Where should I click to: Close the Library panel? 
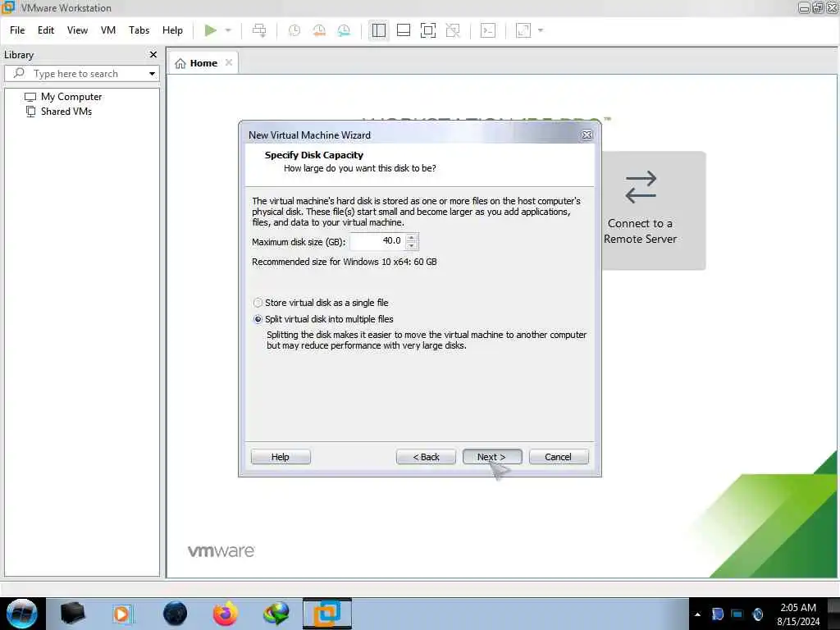(153, 55)
